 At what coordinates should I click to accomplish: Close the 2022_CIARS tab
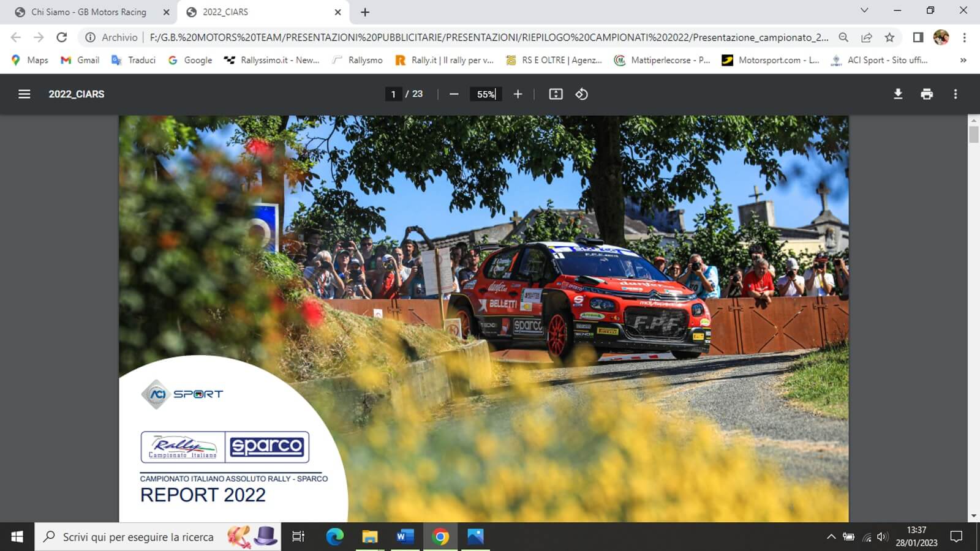coord(337,12)
